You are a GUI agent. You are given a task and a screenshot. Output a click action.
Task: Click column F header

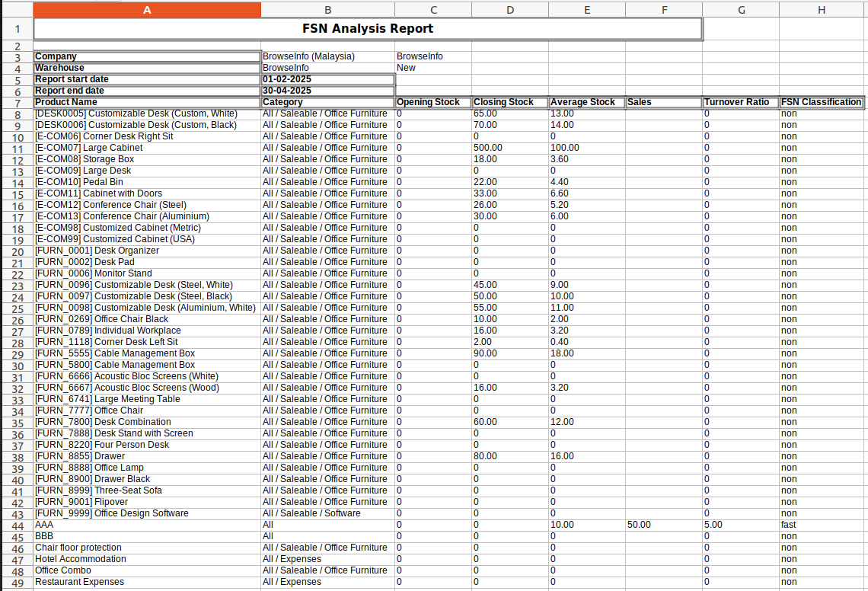click(663, 9)
